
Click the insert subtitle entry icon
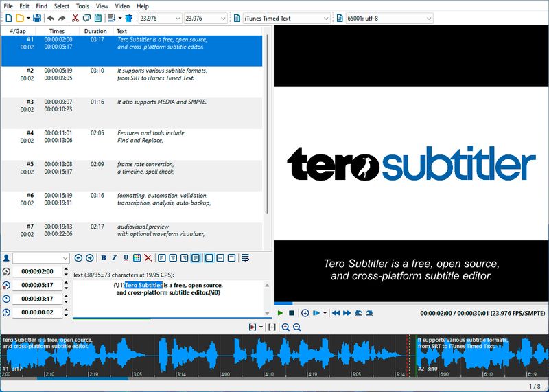tap(112, 19)
